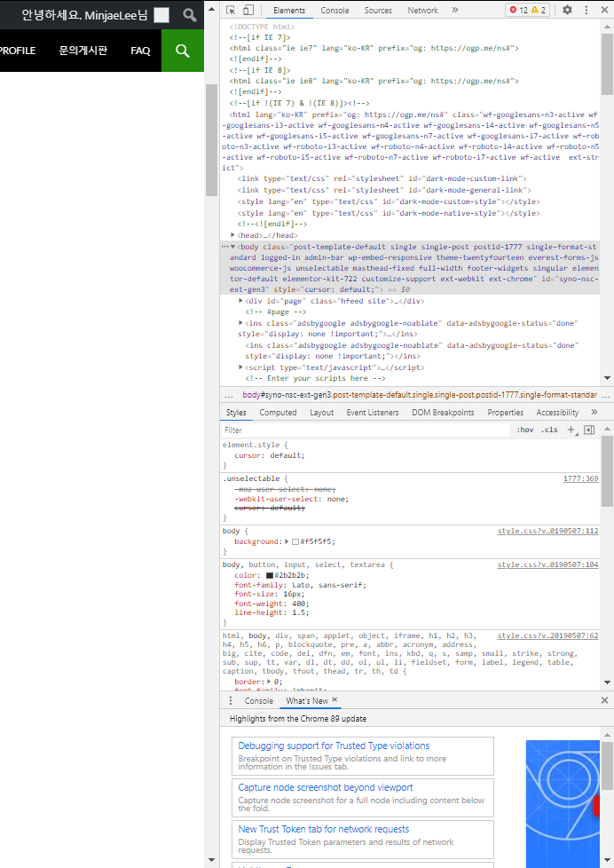Collapse the body element node
Viewport: 614px width, 868px height.
click(x=233, y=247)
